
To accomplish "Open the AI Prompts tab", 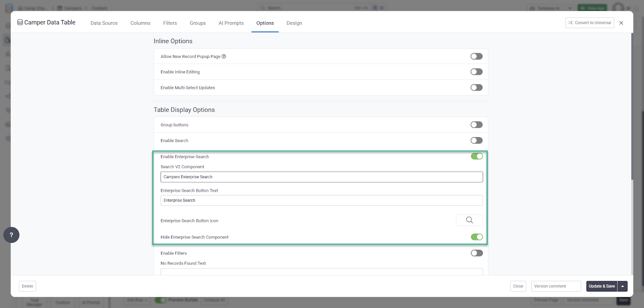I will (x=231, y=23).
